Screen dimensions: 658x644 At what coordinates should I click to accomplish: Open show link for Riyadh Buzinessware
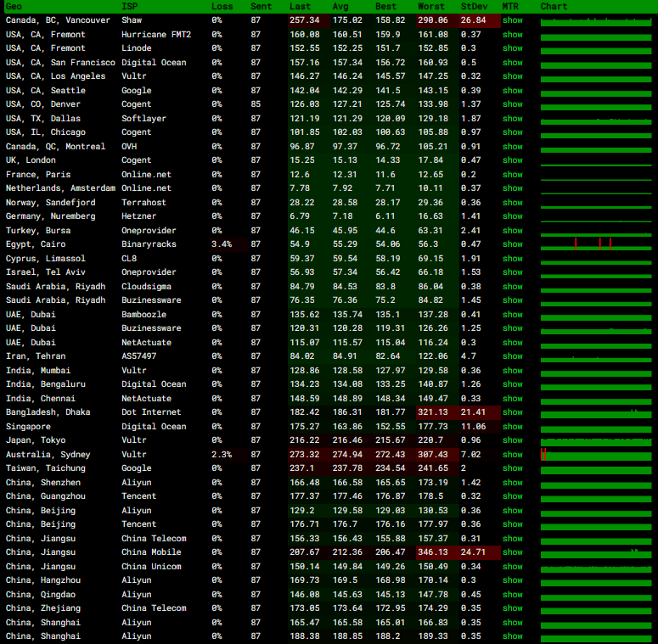point(512,300)
